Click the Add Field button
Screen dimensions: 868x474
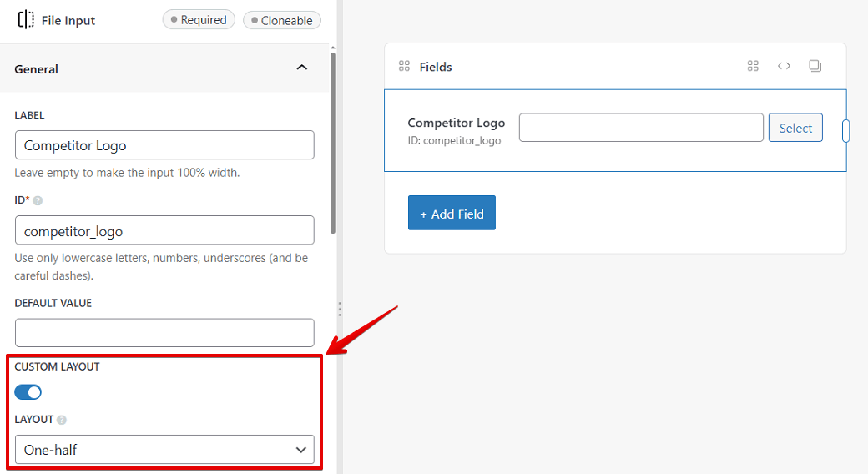[452, 213]
